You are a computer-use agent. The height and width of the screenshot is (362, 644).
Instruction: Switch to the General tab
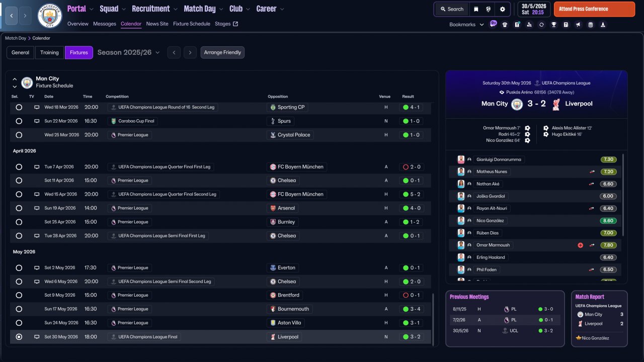(21, 52)
